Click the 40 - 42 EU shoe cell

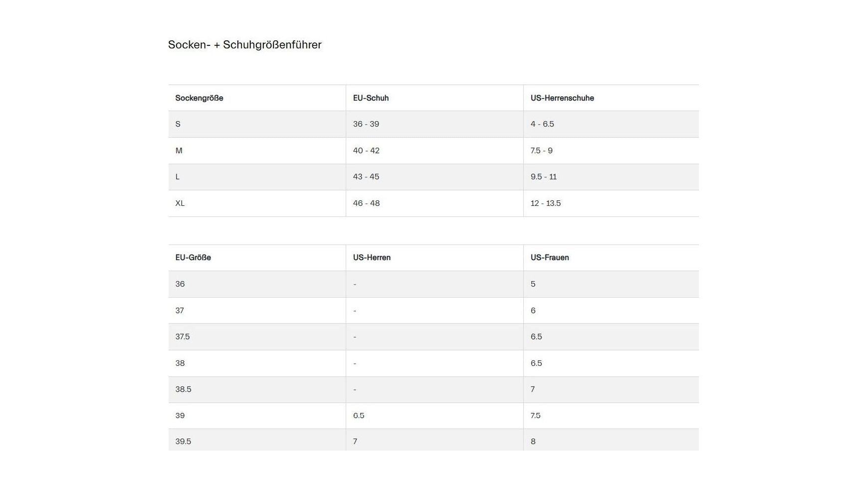[434, 151]
